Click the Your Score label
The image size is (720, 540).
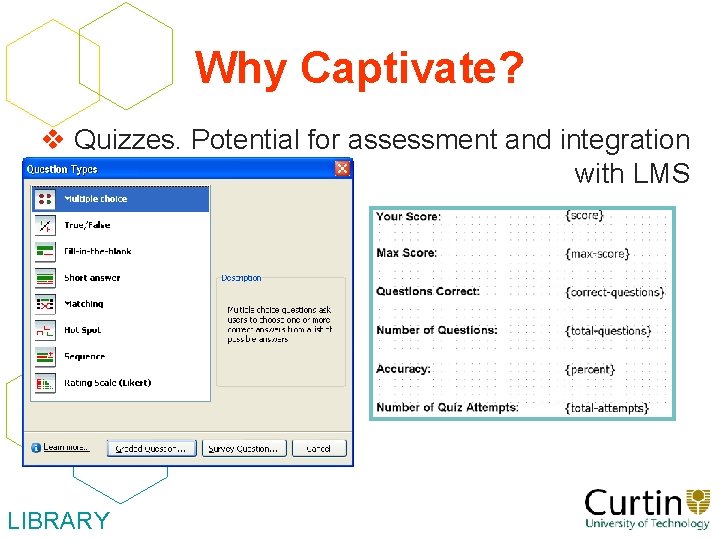pyautogui.click(x=408, y=216)
